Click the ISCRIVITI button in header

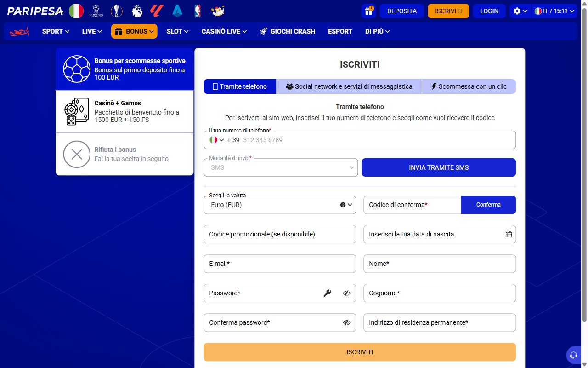pyautogui.click(x=448, y=11)
